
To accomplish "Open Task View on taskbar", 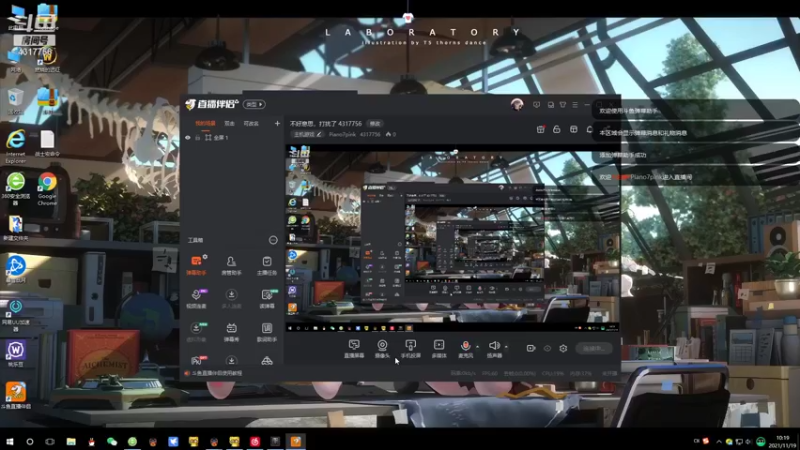I will [50, 442].
